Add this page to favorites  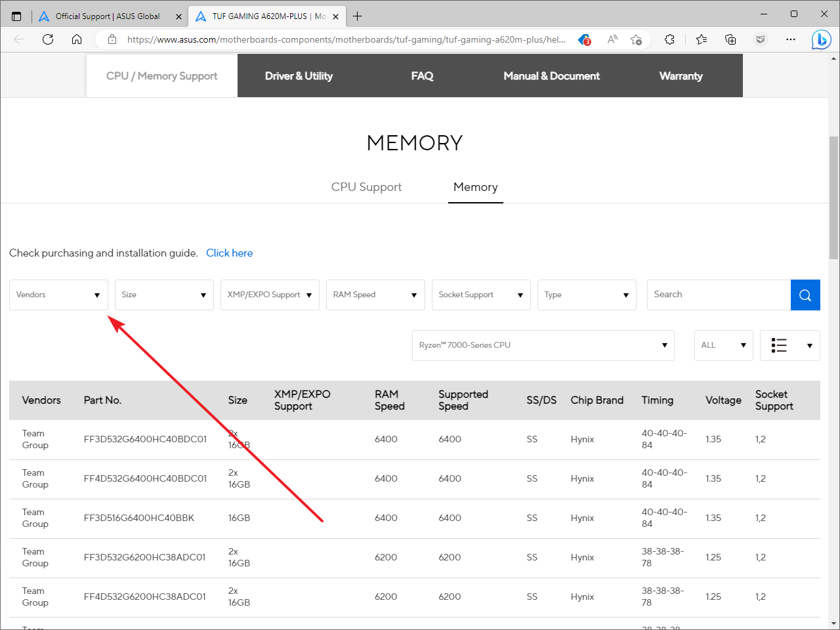tap(636, 39)
